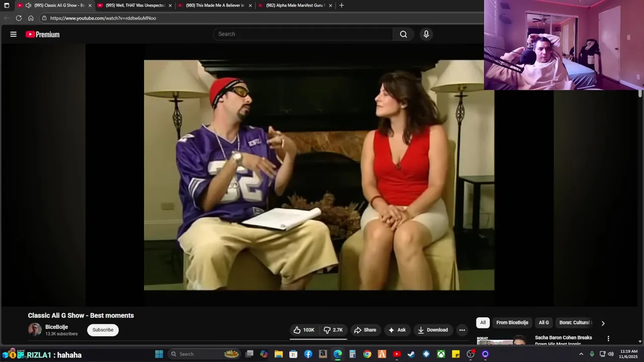Open the BiceBolje channel avatar
Viewport: 644px width, 362px height.
point(35,330)
